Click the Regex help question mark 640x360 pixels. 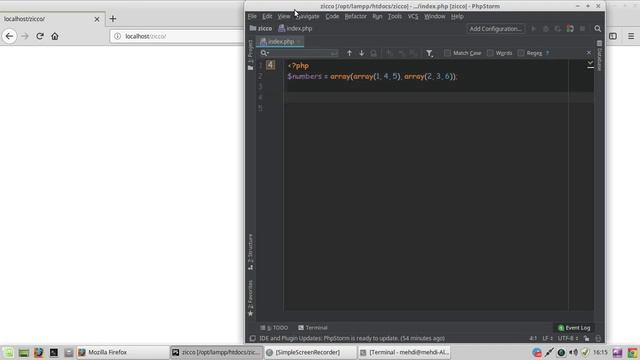tap(547, 53)
